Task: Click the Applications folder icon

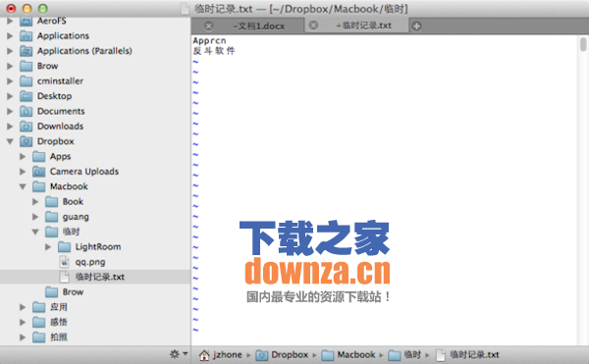Action: [26, 35]
